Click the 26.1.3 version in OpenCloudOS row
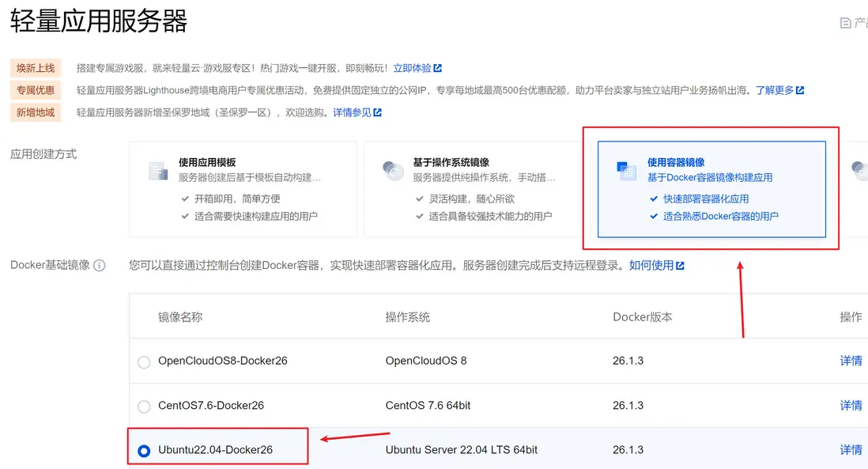The image size is (868, 469). 628,361
